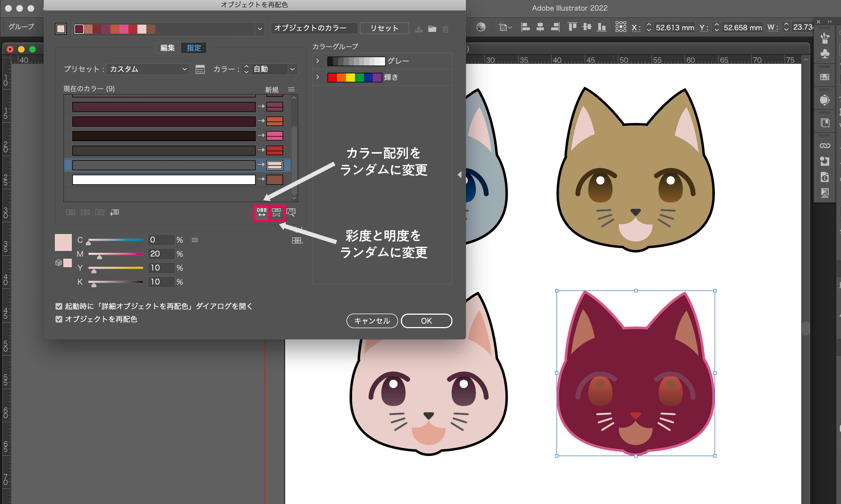This screenshot has height=504, width=841.
Task: Click new row add icon below list
Action: click(115, 212)
